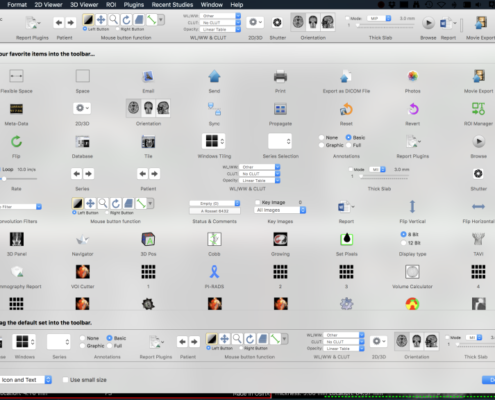Screen dimensions: 495x400
Task: Choose the Cobb angle tool icon
Action: pyautogui.click(x=214, y=239)
